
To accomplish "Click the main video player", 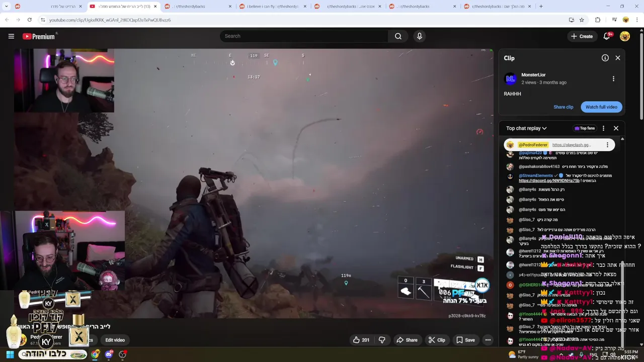I will coord(253,184).
